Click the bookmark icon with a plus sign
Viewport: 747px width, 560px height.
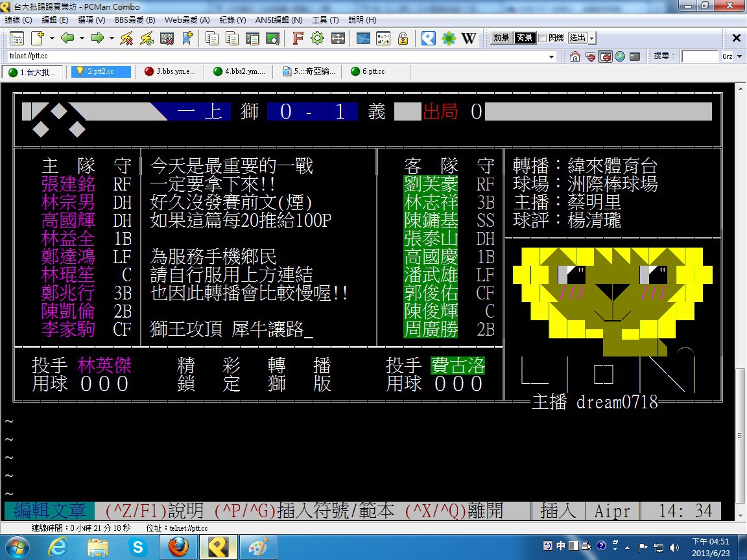pos(187,38)
